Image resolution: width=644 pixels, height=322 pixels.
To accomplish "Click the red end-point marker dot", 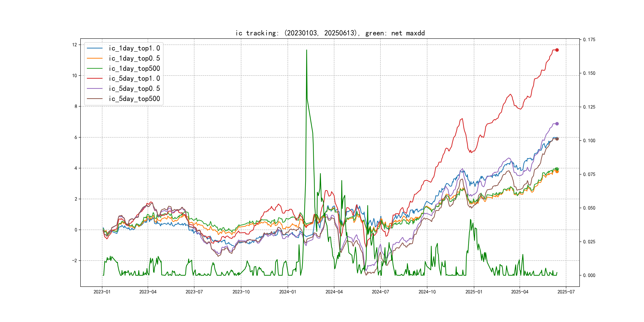I will pyautogui.click(x=557, y=50).
